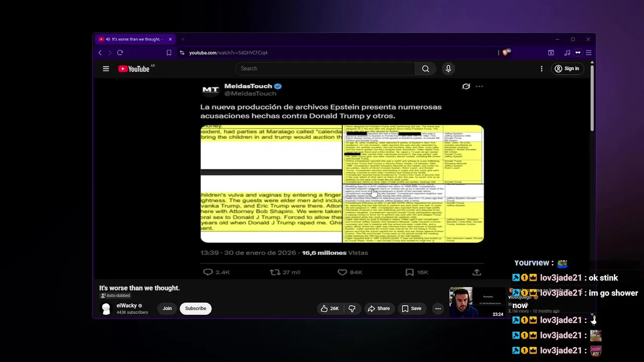Reload the page with refresh icon

120,53
